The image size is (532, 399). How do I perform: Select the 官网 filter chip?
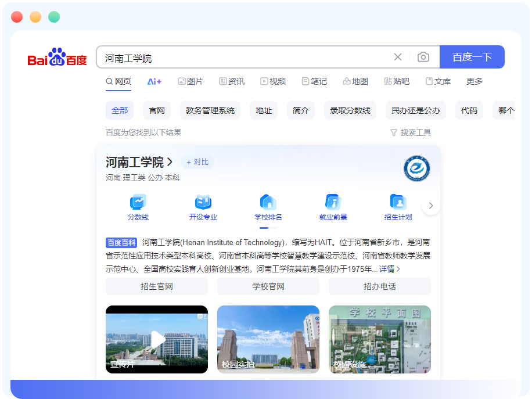(x=157, y=110)
